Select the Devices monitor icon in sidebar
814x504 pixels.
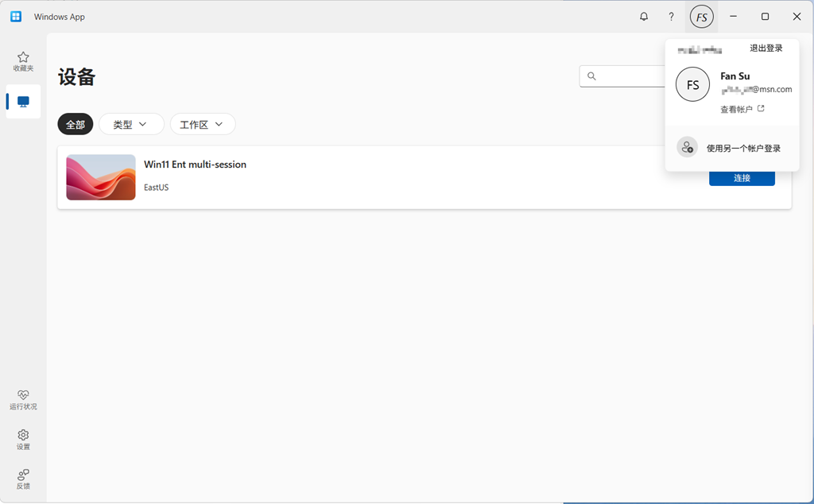[x=23, y=102]
